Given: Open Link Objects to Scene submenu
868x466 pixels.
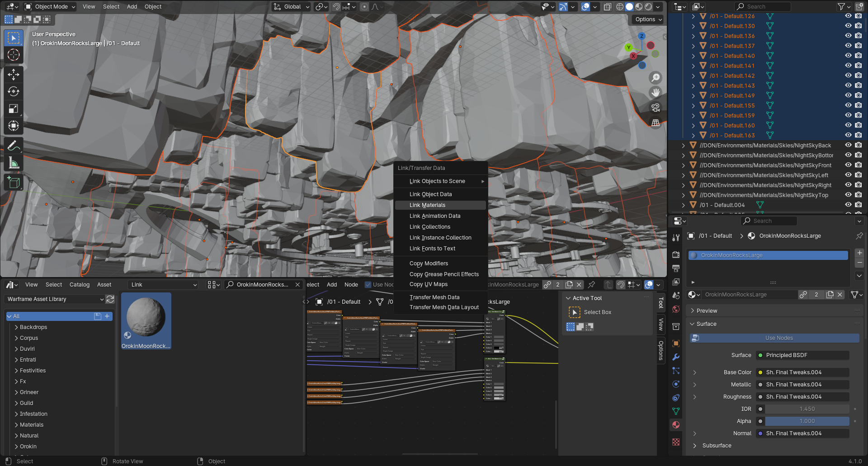Looking at the screenshot, I should 440,181.
